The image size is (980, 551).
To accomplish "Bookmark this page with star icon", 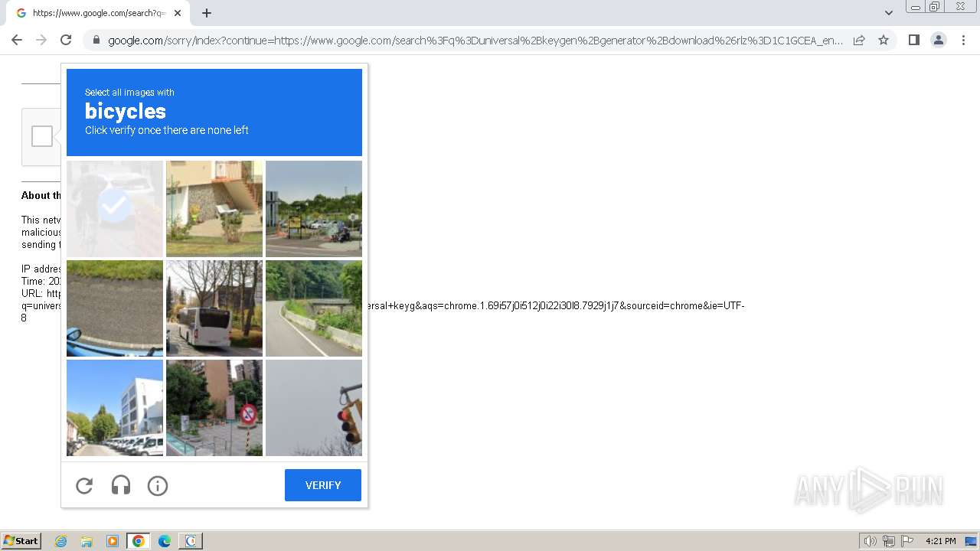I will pyautogui.click(x=884, y=40).
